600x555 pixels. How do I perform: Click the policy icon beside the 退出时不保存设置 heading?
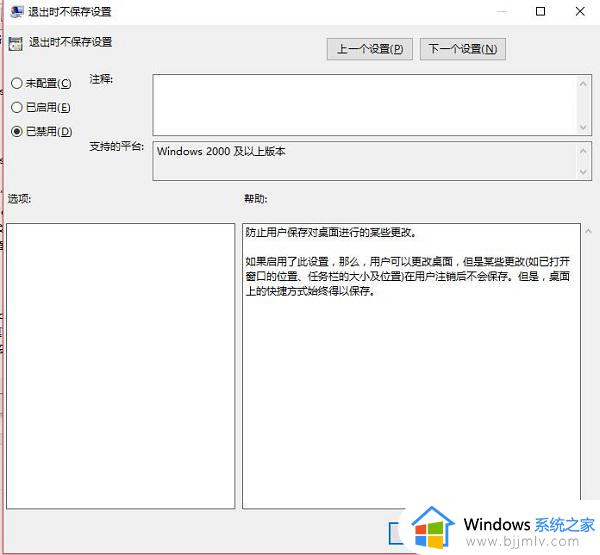16,43
